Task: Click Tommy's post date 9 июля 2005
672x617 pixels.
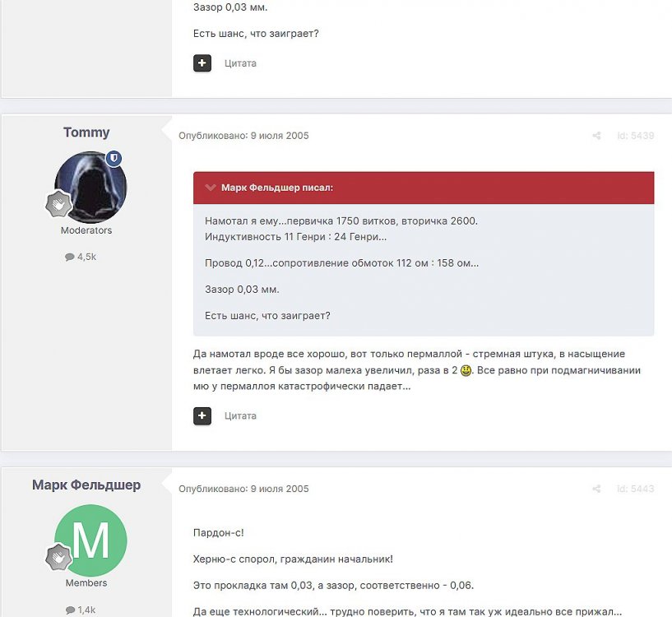Action: 280,136
